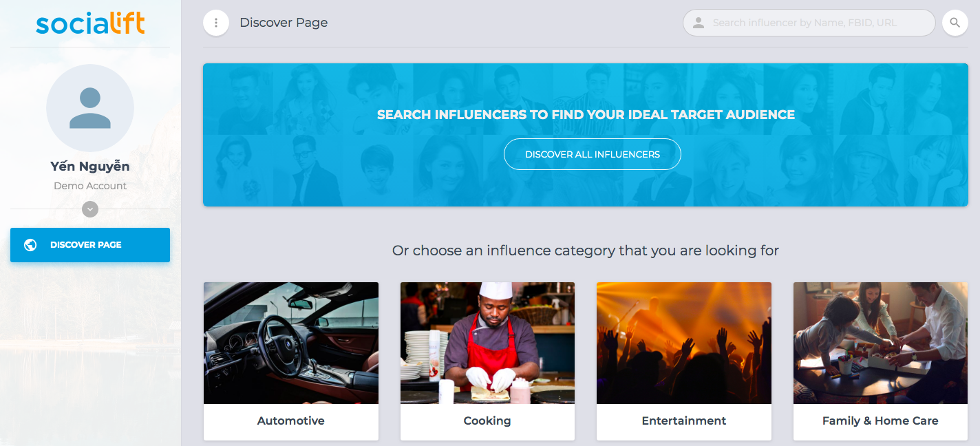The width and height of the screenshot is (980, 446).
Task: Select the Entertainment category label
Action: coord(683,421)
